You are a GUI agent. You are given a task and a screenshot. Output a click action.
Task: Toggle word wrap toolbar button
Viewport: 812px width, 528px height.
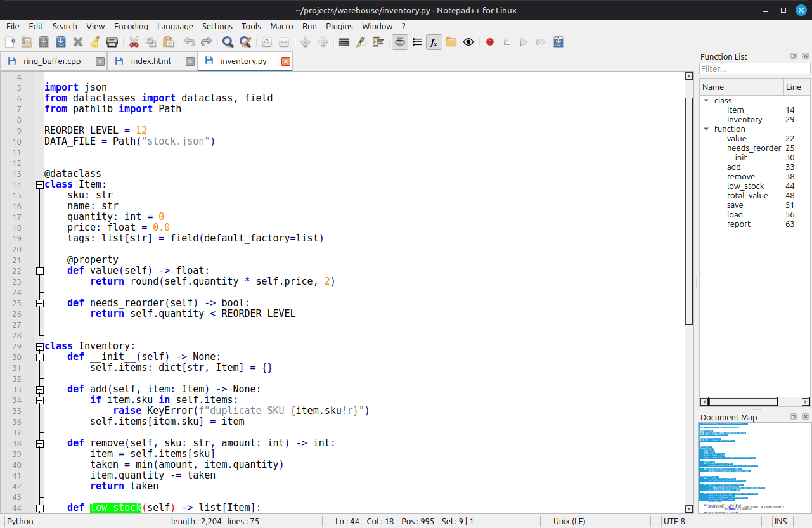click(344, 42)
